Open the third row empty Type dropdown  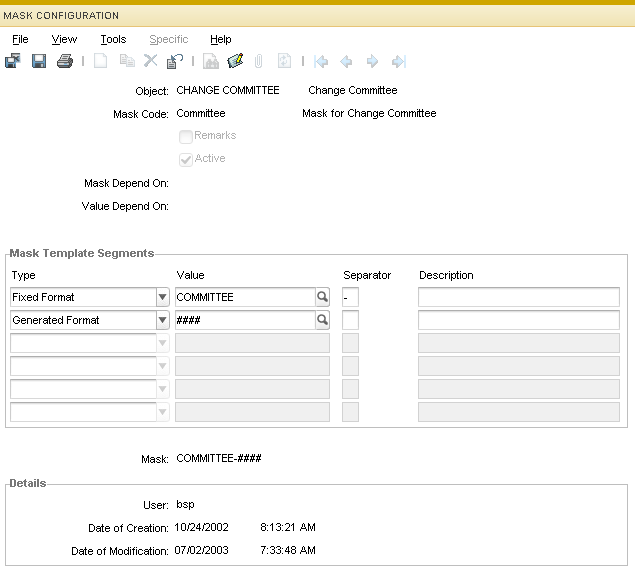click(162, 343)
